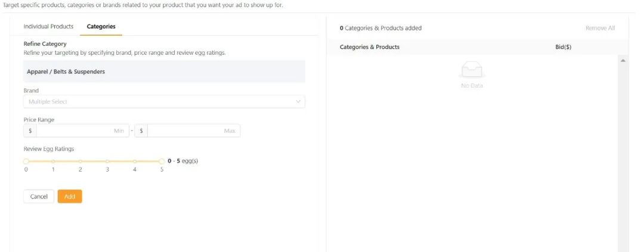The width and height of the screenshot is (644, 252).
Task: Select the Categories tab
Action: point(101,27)
